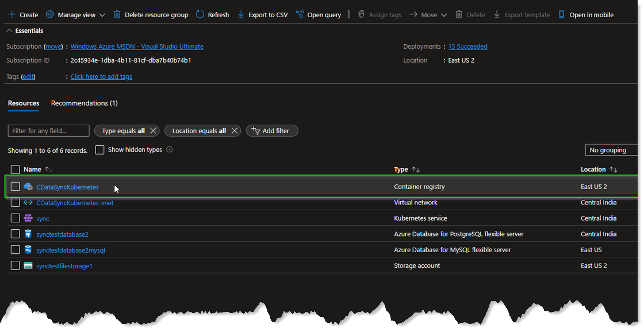Screen dimensions: 644x328
Task: Switch to the Recommendations tab
Action: click(84, 103)
